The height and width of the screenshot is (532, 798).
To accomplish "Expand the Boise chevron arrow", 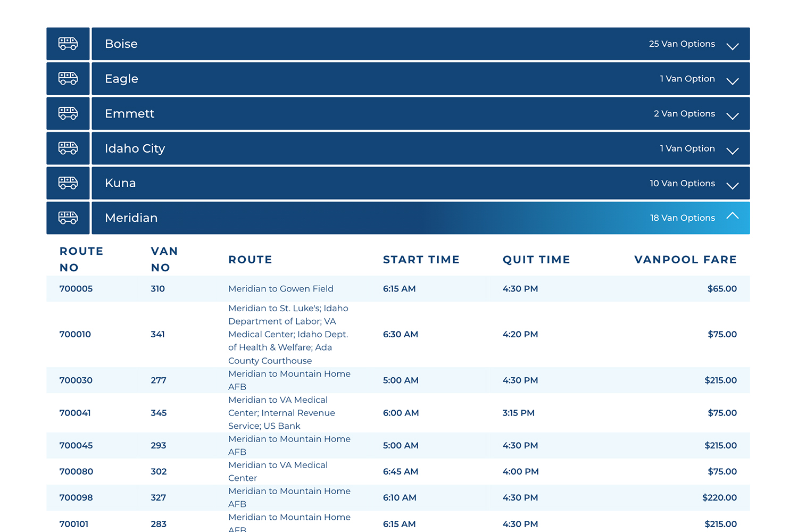I will [x=733, y=46].
